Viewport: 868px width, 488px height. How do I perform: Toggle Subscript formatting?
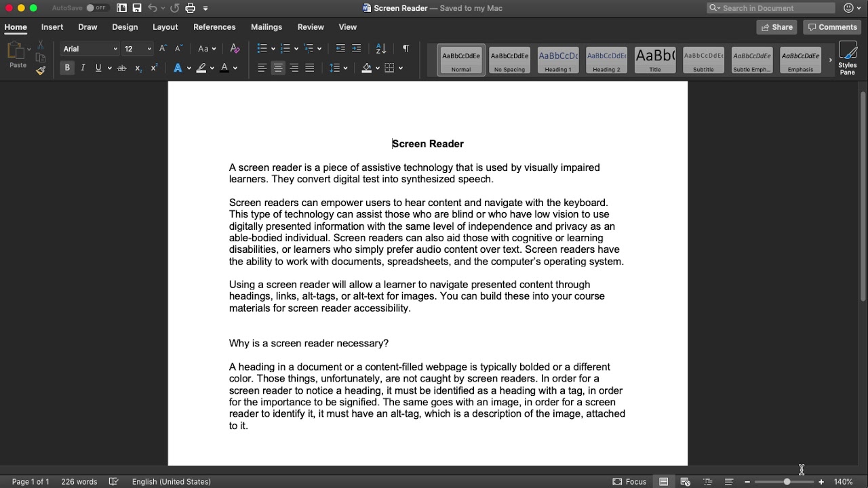(x=138, y=68)
